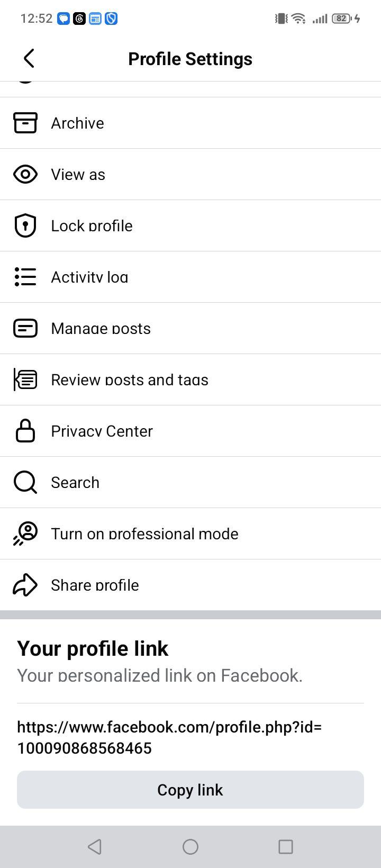Open the Privacy Center entry
The image size is (381, 868).
[x=190, y=431]
